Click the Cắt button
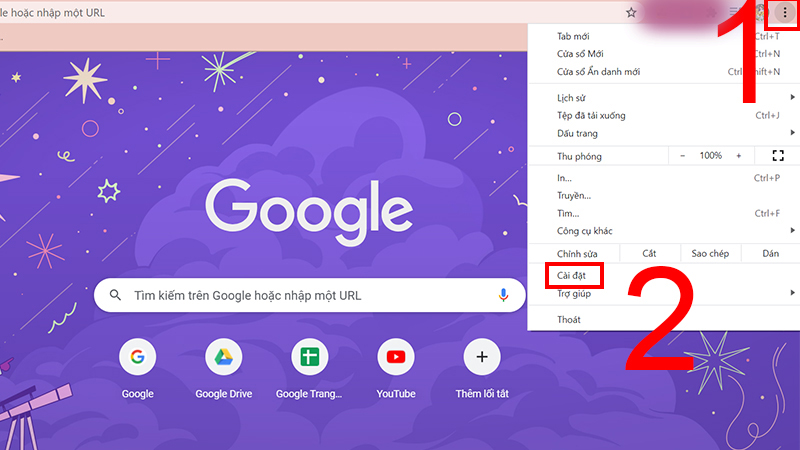 649,254
